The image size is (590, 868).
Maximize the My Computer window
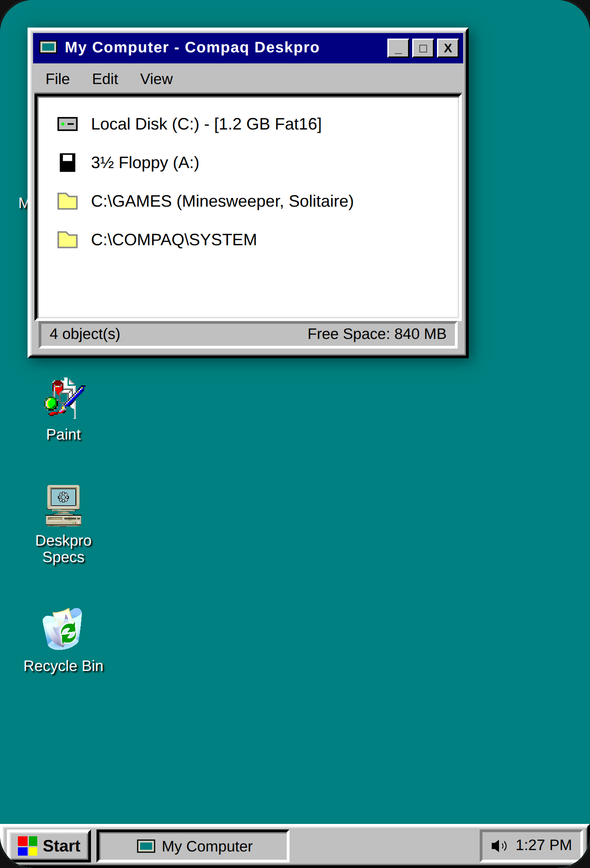pyautogui.click(x=423, y=48)
